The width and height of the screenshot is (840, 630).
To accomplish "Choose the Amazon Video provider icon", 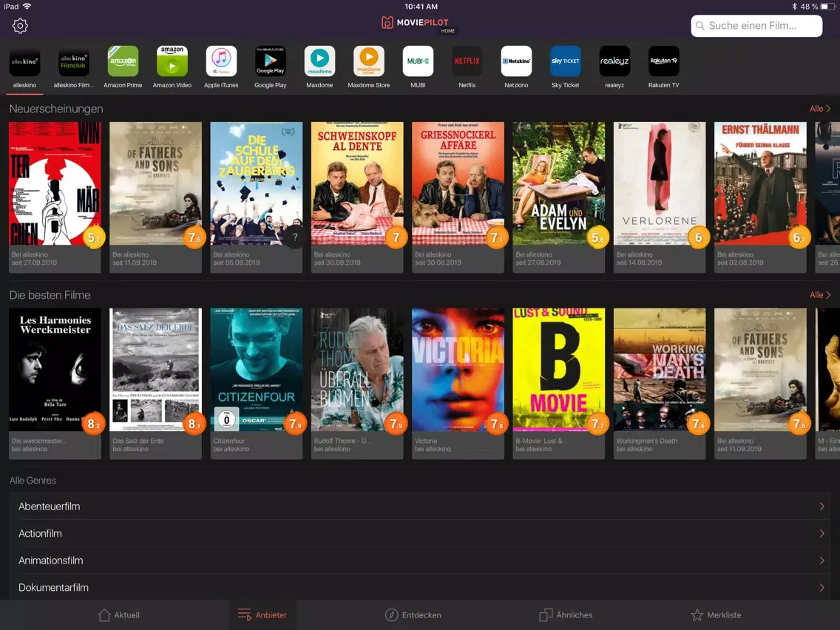I will [172, 61].
